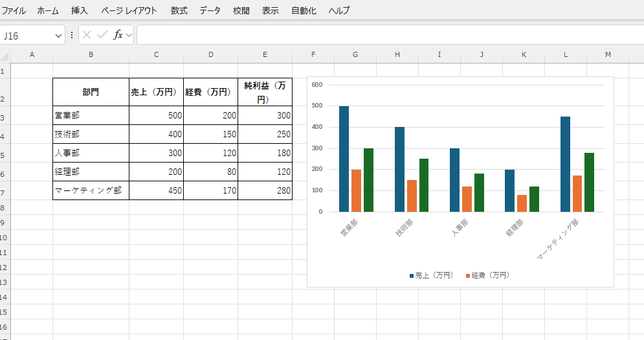Click the 純利益（万円） header cell

[x=265, y=92]
